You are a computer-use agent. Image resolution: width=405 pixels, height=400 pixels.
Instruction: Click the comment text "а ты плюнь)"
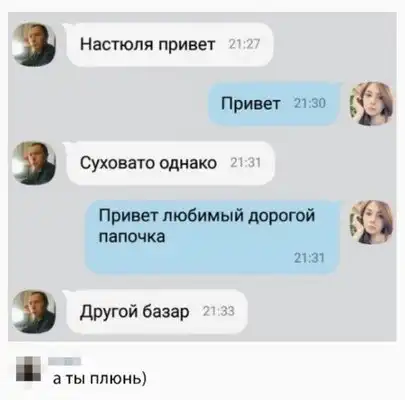click(x=100, y=379)
